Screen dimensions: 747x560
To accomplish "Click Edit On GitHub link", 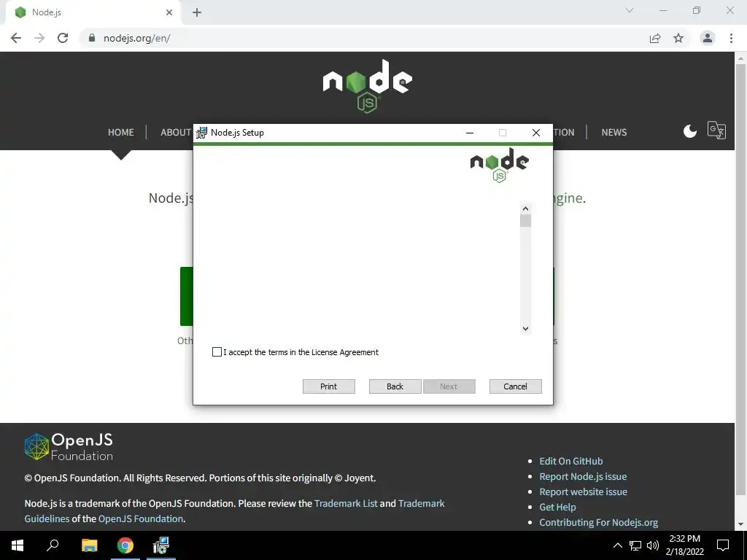I will coord(570,461).
